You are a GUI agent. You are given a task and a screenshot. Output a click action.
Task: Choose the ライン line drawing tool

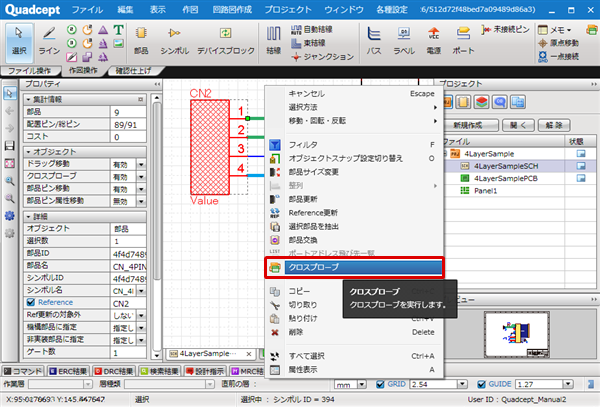pos(49,41)
